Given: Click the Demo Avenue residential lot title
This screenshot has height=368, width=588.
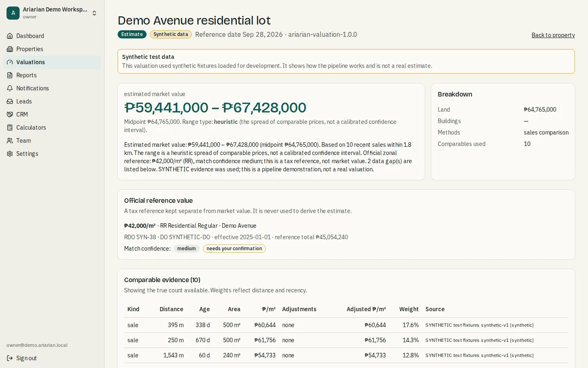Looking at the screenshot, I should pyautogui.click(x=194, y=20).
